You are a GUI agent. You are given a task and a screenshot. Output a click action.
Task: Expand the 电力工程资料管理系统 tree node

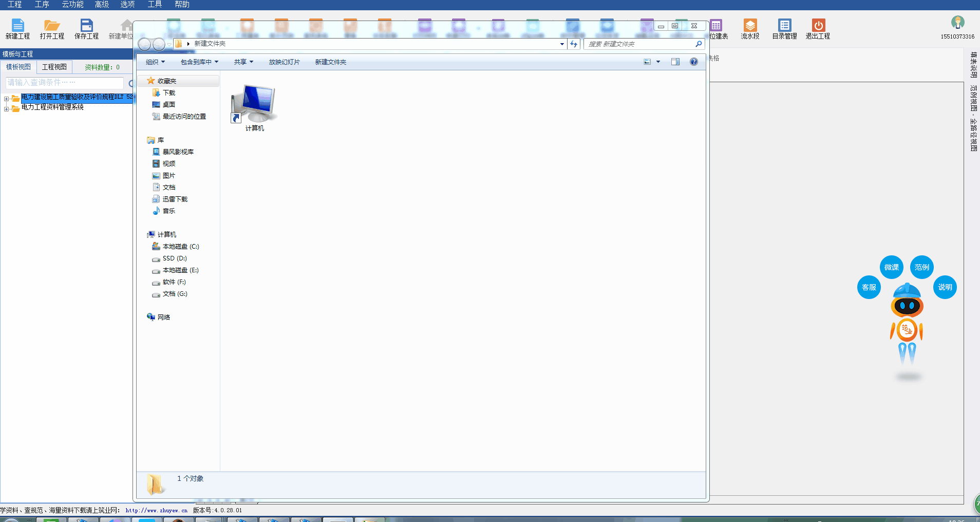6,108
